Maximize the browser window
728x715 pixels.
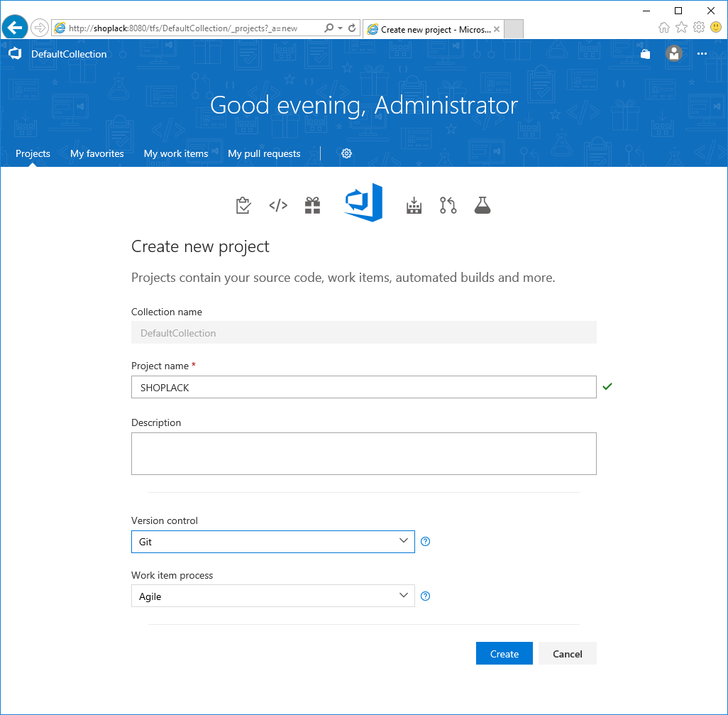678,11
